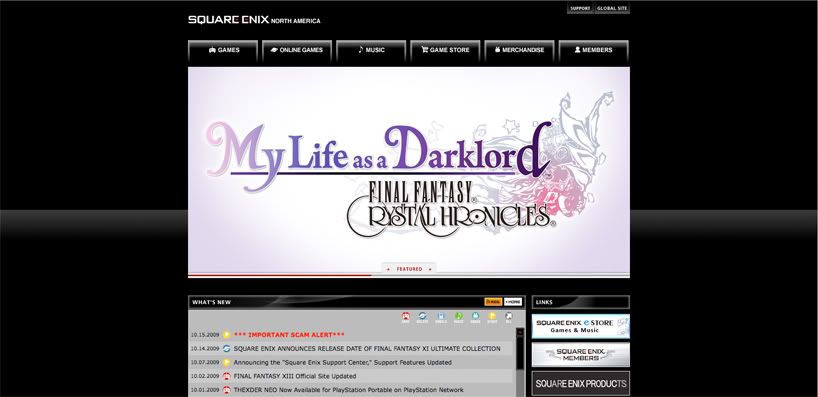The width and height of the screenshot is (818, 397).
Task: Click the gray All filter icon
Action: [509, 317]
